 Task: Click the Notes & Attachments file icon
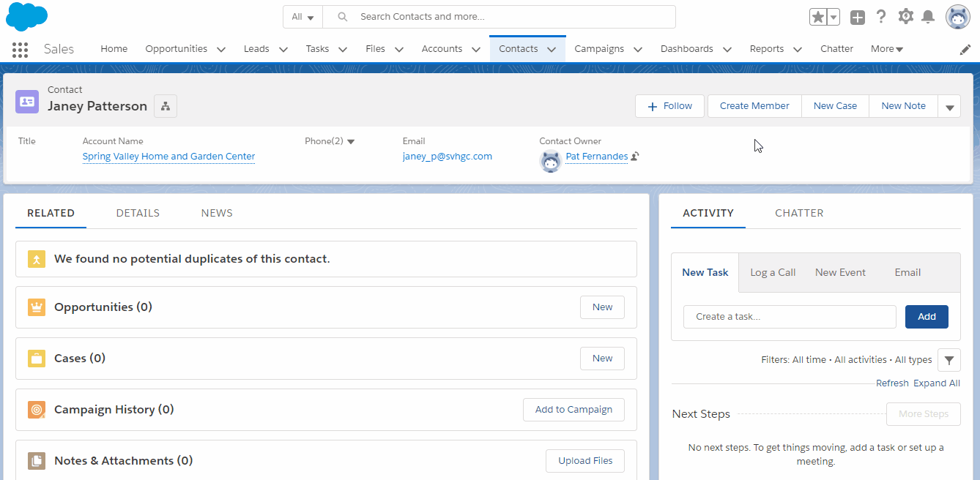click(37, 461)
